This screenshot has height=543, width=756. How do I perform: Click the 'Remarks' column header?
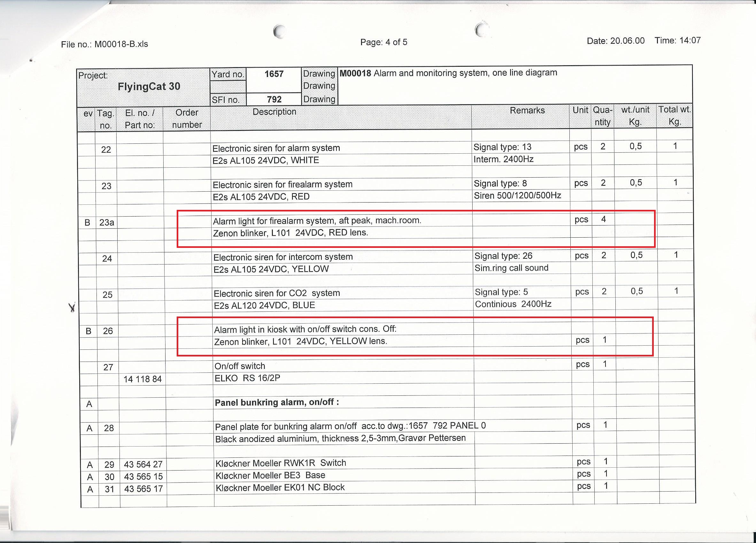click(527, 110)
